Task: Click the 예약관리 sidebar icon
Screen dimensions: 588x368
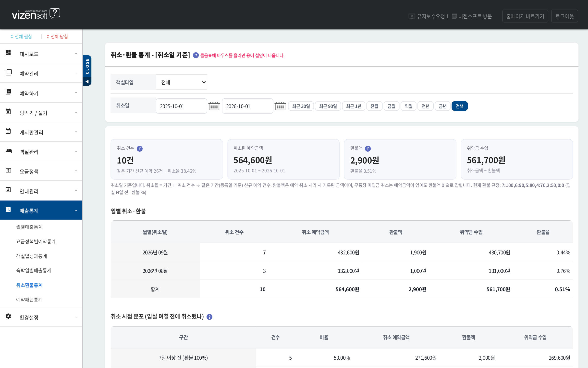Action: coord(9,72)
